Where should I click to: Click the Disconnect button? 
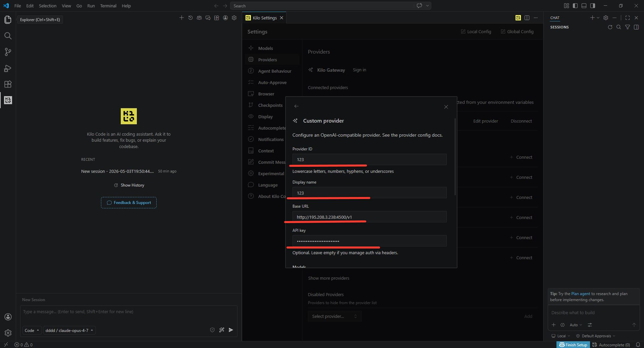[x=521, y=121]
